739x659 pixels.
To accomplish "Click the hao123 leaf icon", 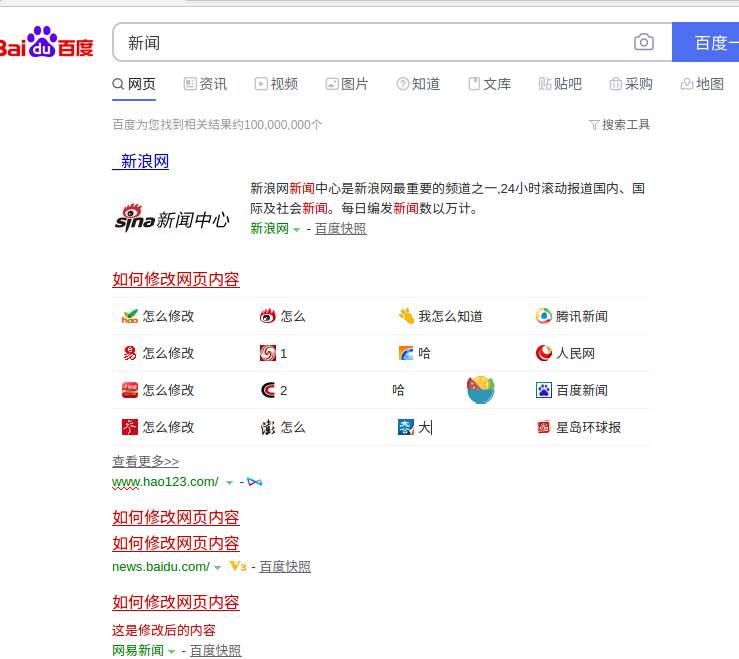I will tap(130, 316).
